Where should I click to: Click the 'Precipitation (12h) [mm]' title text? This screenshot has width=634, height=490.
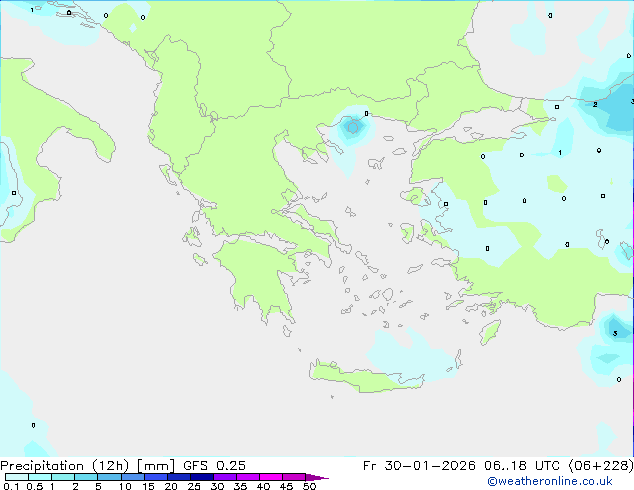pos(88,466)
